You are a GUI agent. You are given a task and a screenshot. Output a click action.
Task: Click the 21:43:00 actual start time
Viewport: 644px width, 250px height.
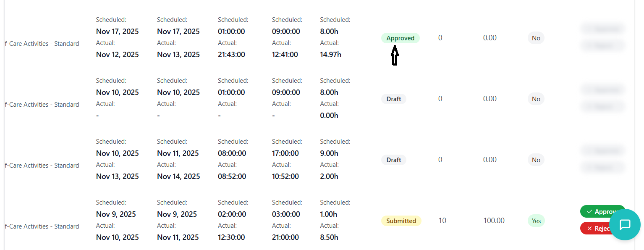[x=231, y=55]
